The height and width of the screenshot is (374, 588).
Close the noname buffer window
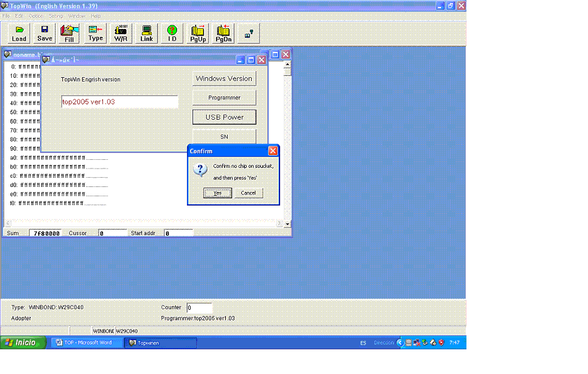[286, 54]
